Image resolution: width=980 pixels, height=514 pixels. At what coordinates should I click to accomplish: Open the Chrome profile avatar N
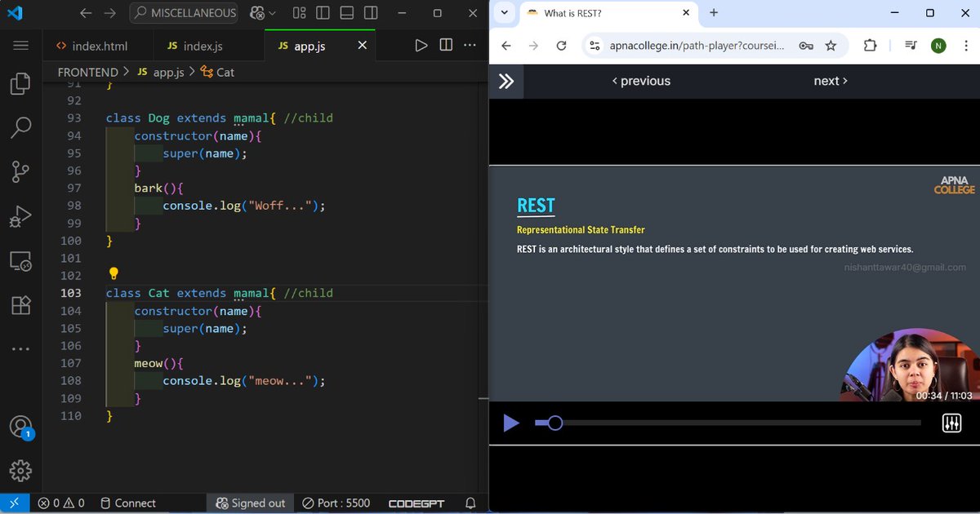(x=938, y=46)
